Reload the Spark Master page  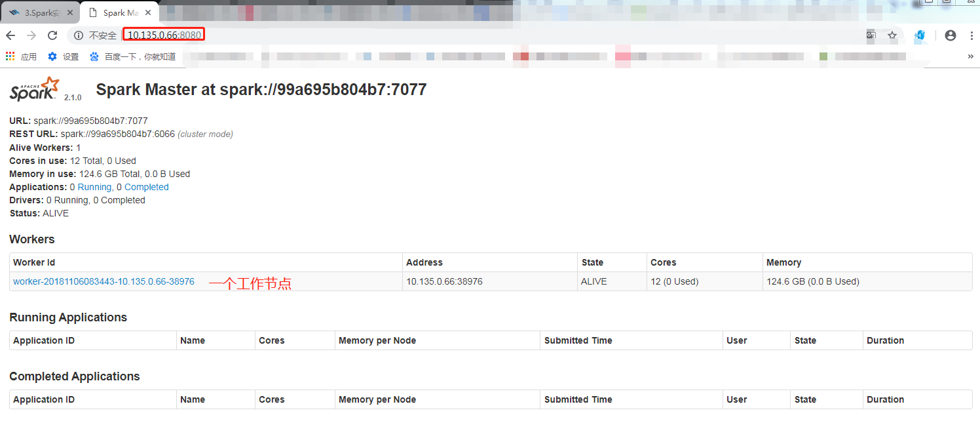pos(52,35)
